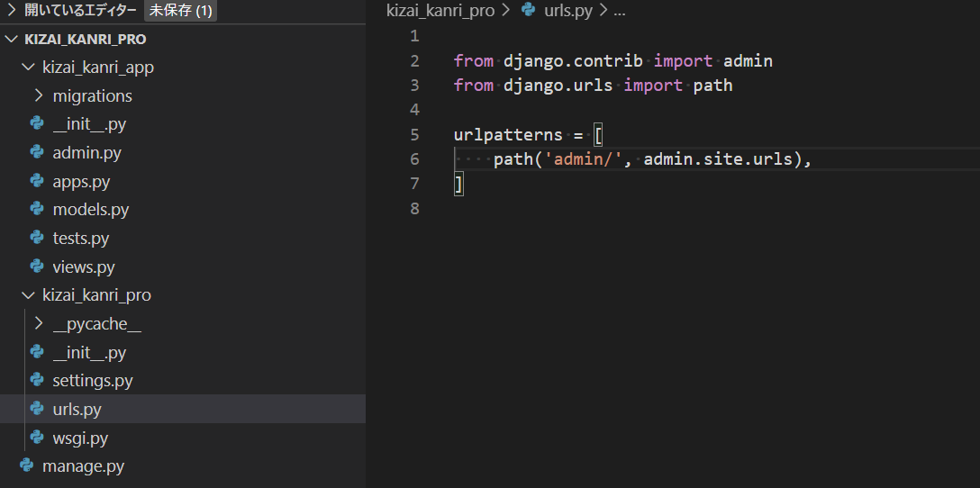Open apps.py file
This screenshot has height=488, width=980.
coord(81,181)
